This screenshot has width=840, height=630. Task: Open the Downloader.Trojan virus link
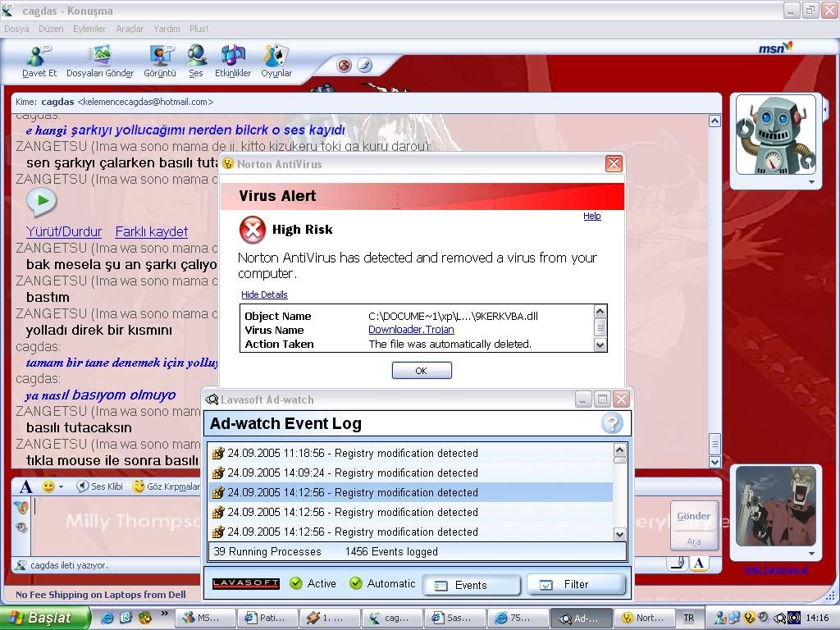click(x=411, y=330)
